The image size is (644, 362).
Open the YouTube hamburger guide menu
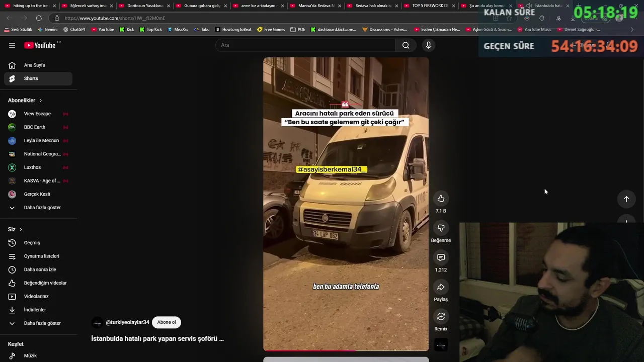(12, 45)
